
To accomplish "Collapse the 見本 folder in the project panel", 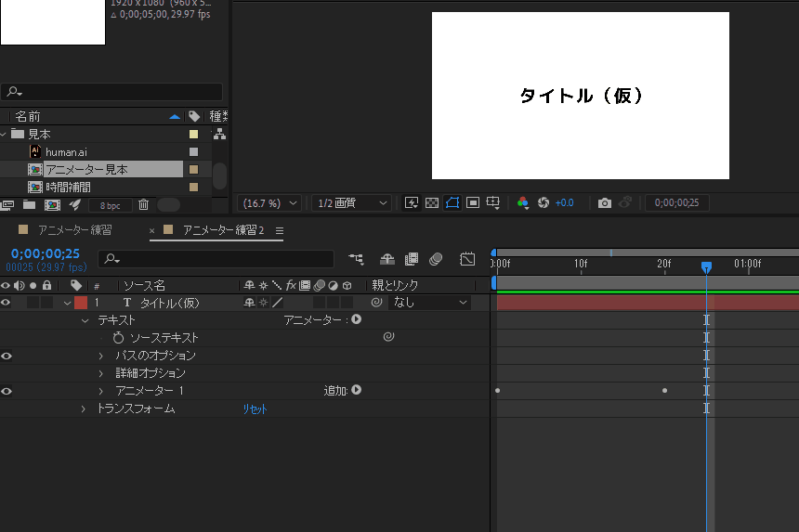I will click(x=4, y=135).
